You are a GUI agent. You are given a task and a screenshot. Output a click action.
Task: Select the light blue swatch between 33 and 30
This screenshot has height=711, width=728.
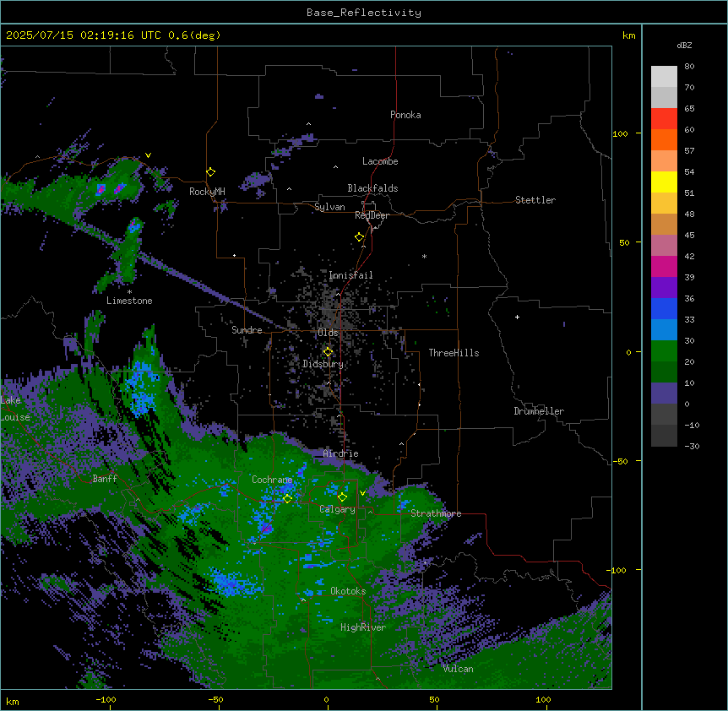(x=664, y=330)
